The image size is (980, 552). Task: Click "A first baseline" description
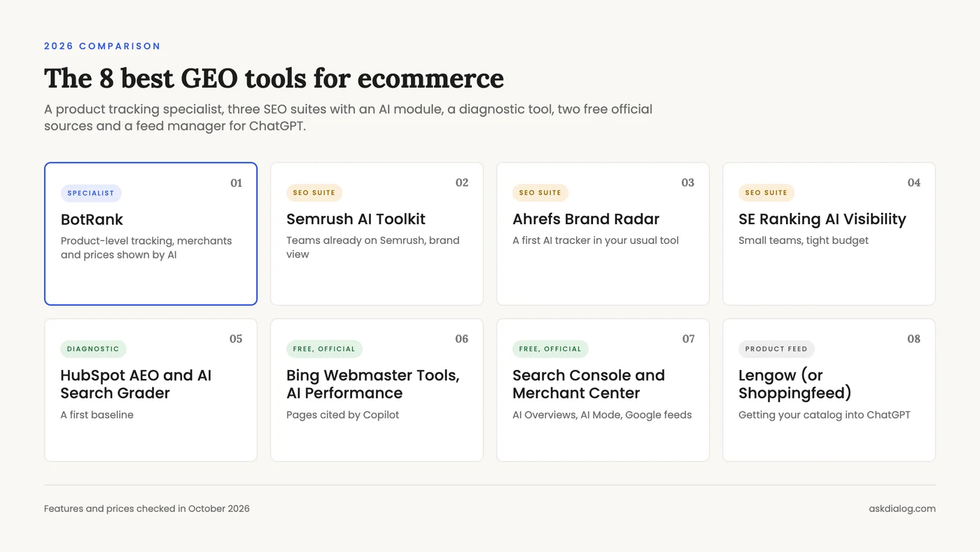tap(97, 415)
